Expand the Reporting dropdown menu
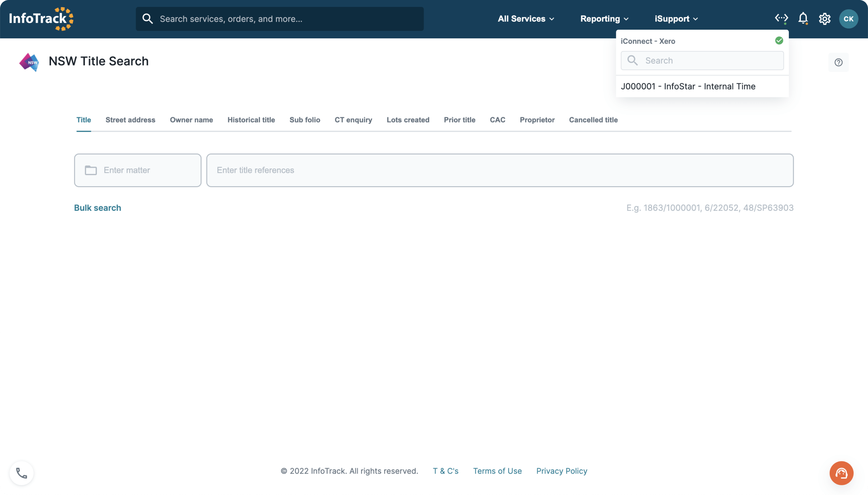The height and width of the screenshot is (495, 868). tap(604, 19)
